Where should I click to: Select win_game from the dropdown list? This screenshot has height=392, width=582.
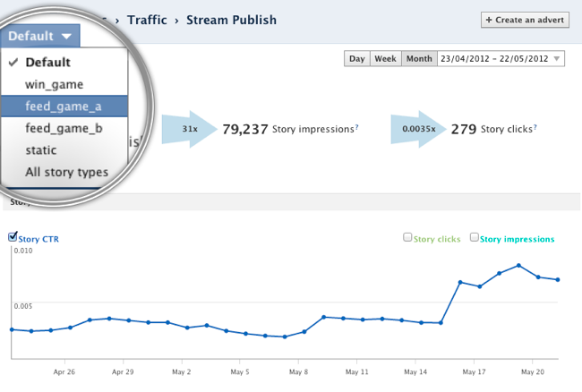pyautogui.click(x=54, y=84)
